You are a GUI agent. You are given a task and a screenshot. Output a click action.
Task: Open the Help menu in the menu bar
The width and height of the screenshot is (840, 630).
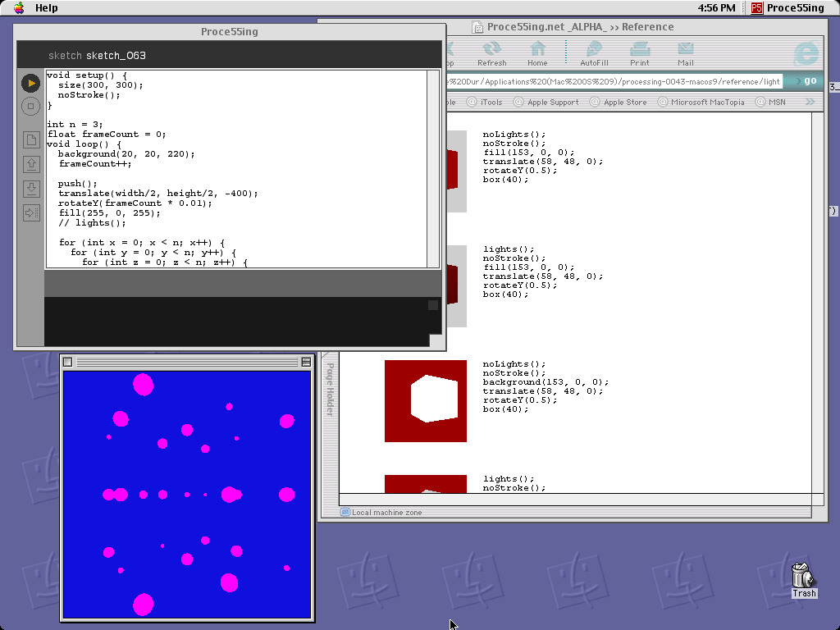pyautogui.click(x=47, y=8)
